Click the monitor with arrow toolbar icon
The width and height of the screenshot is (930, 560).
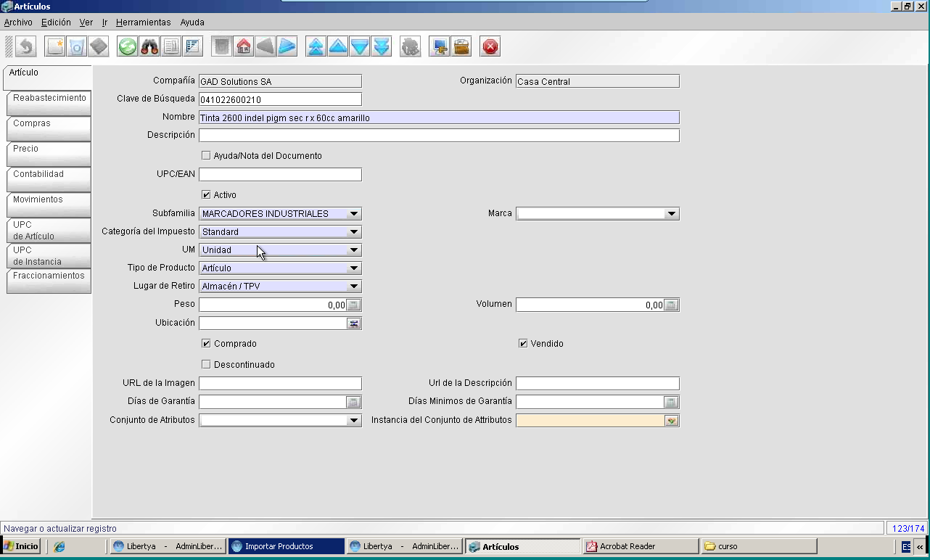tap(440, 47)
